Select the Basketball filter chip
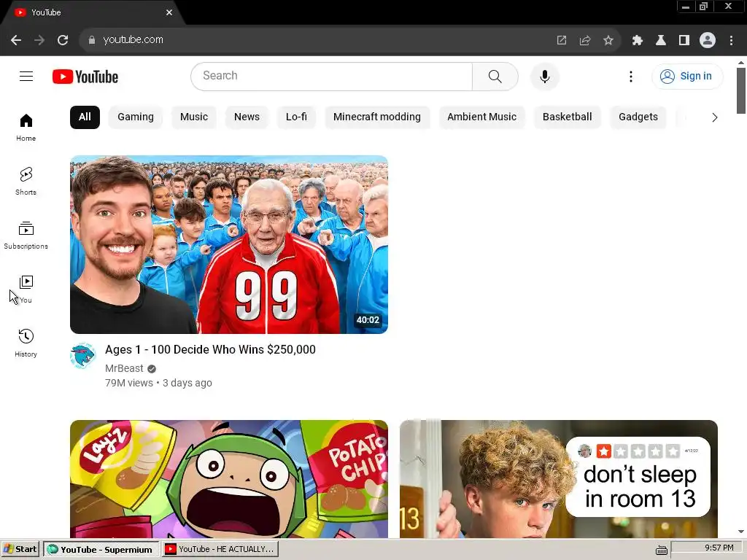 click(568, 117)
